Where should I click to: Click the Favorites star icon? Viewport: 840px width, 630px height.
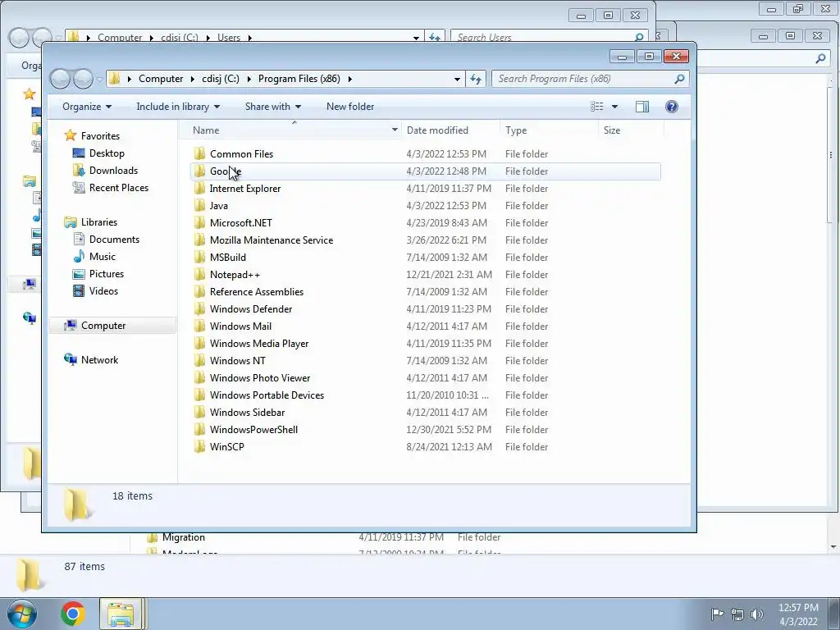tap(71, 135)
